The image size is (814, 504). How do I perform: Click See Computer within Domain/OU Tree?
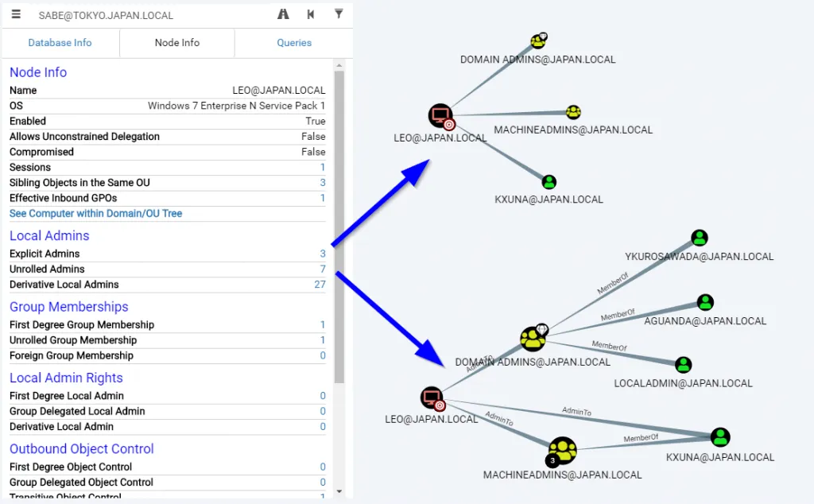pos(95,213)
